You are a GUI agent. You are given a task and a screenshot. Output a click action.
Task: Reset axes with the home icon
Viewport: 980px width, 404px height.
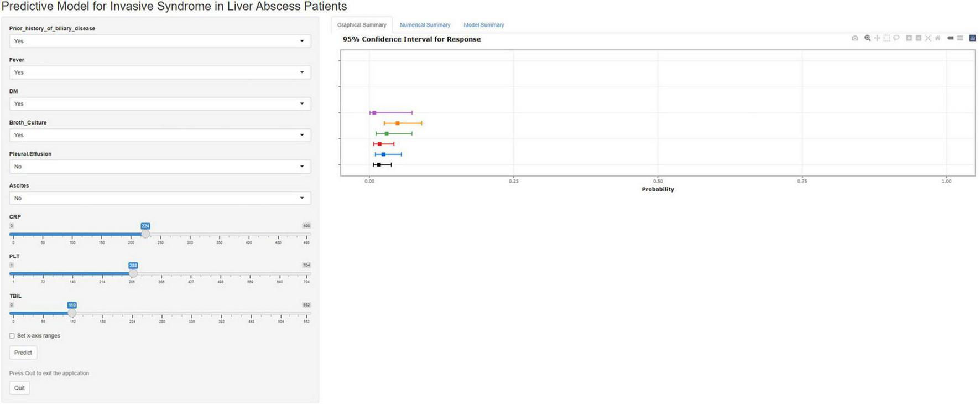(938, 38)
